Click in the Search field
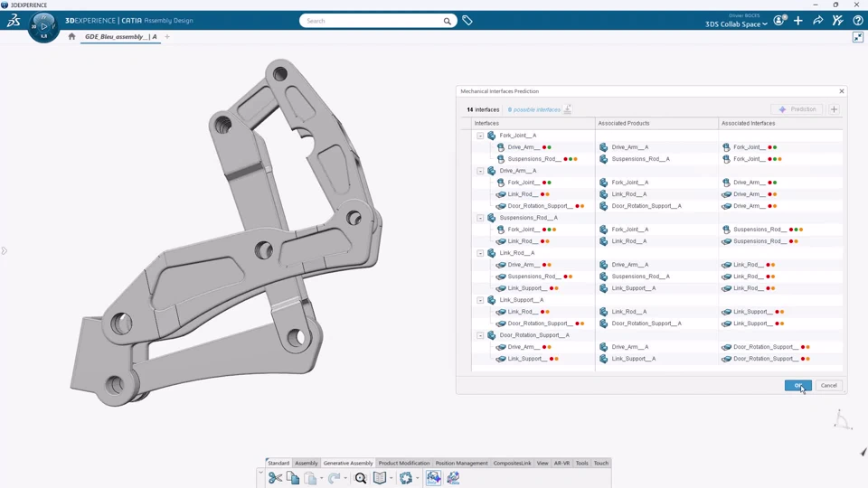This screenshot has width=868, height=488. point(373,21)
